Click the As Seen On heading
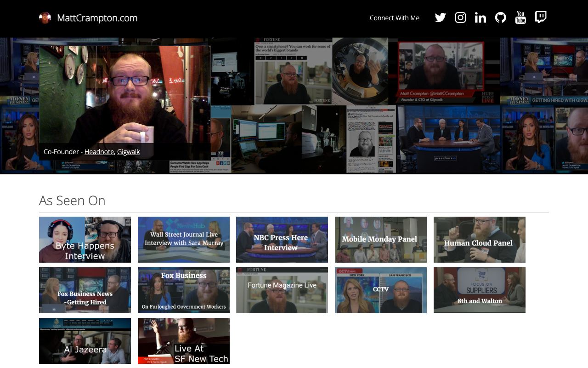588x368 pixels. (72, 201)
